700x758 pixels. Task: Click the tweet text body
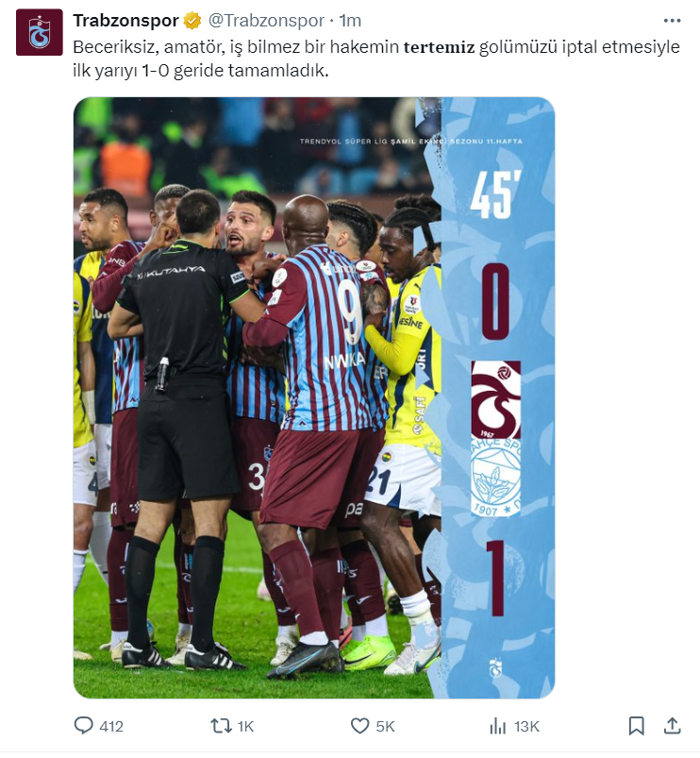click(375, 59)
